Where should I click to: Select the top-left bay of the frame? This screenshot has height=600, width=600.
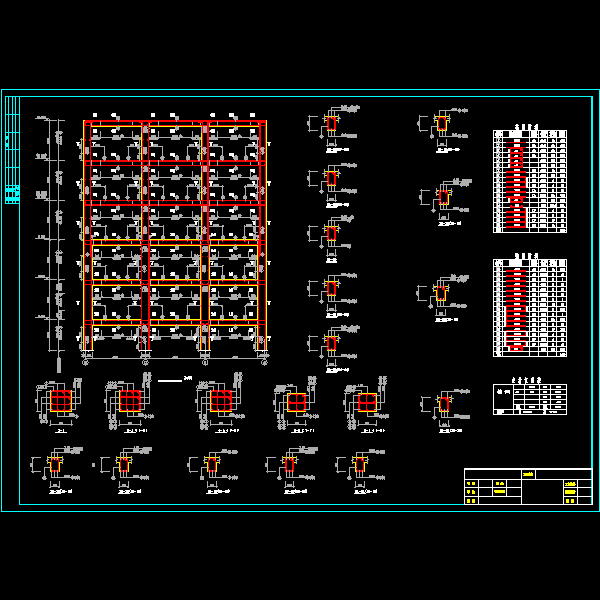click(x=116, y=141)
